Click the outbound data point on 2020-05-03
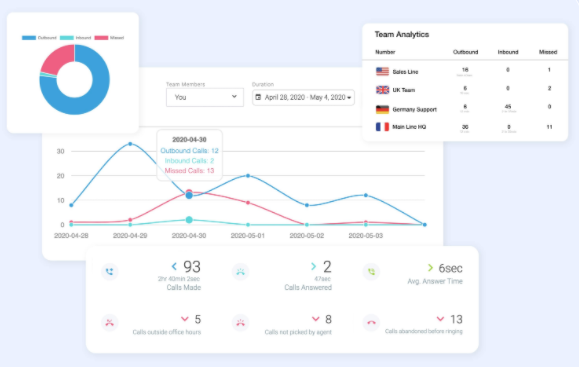 pyautogui.click(x=366, y=195)
